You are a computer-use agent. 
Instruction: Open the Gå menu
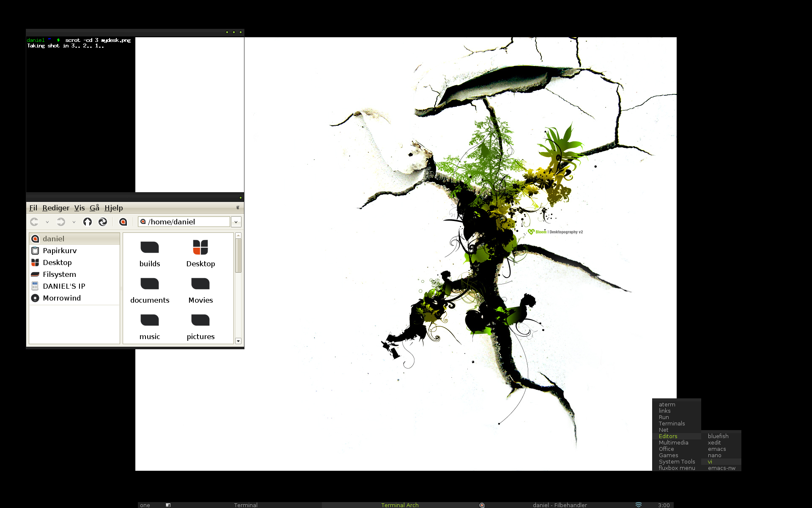tap(94, 208)
